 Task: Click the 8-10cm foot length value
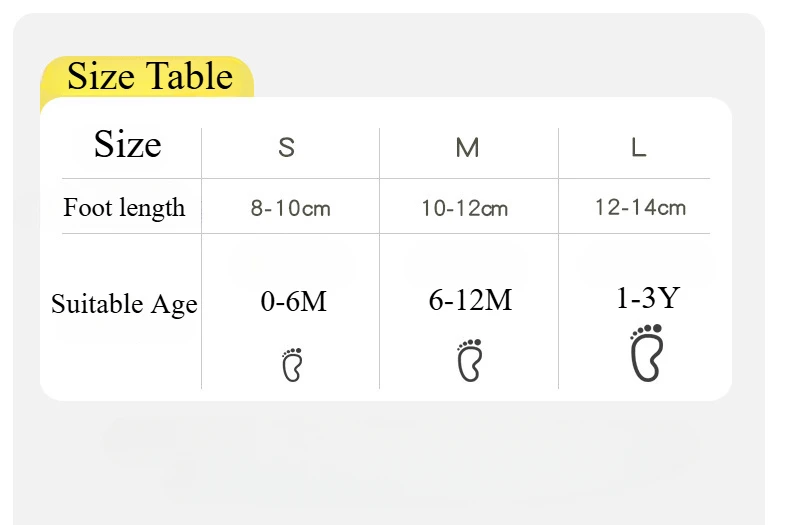[290, 209]
